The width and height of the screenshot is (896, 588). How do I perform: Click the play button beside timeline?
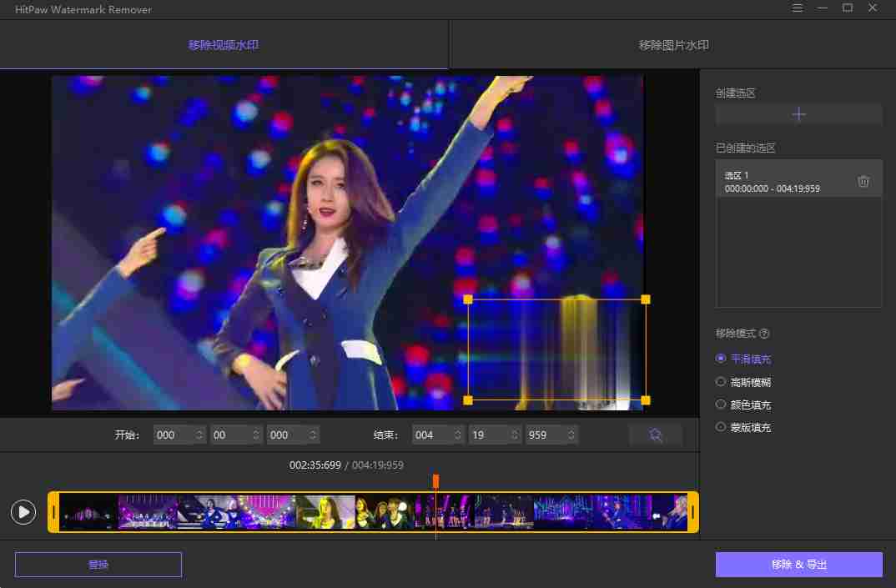tap(23, 512)
